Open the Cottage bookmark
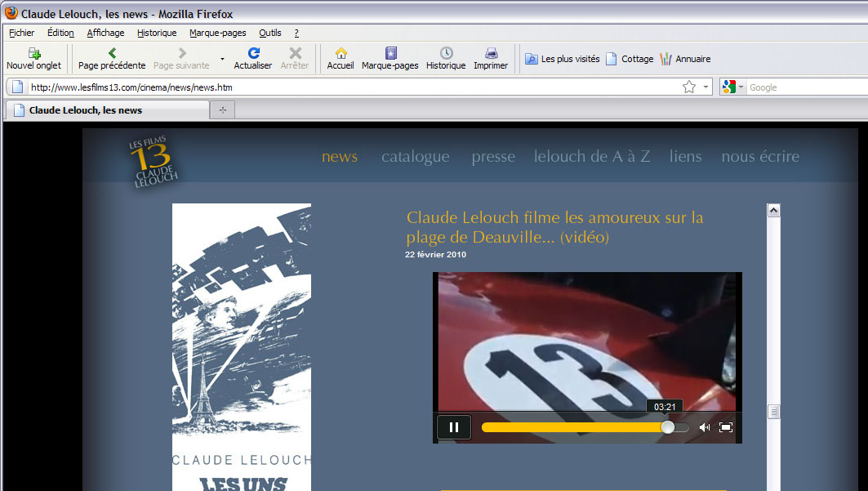The image size is (868, 491). point(630,59)
